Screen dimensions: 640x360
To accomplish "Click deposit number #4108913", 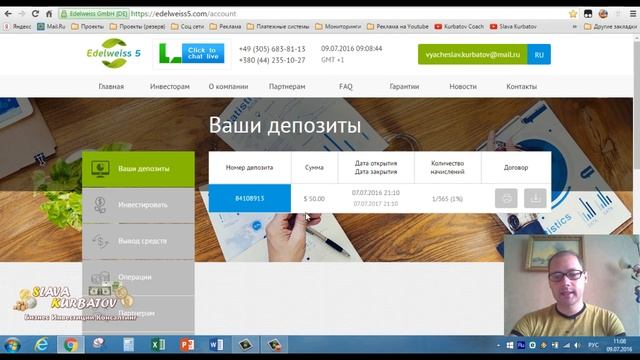I will coord(250,198).
